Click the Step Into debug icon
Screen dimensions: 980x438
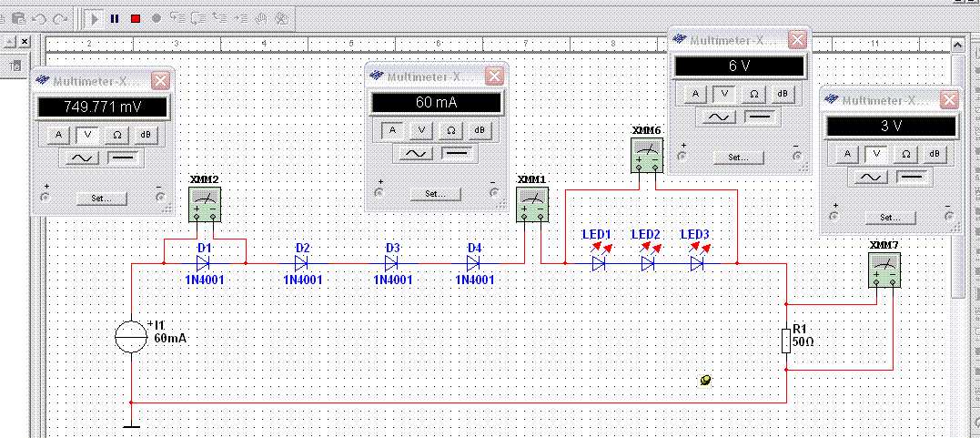point(177,19)
